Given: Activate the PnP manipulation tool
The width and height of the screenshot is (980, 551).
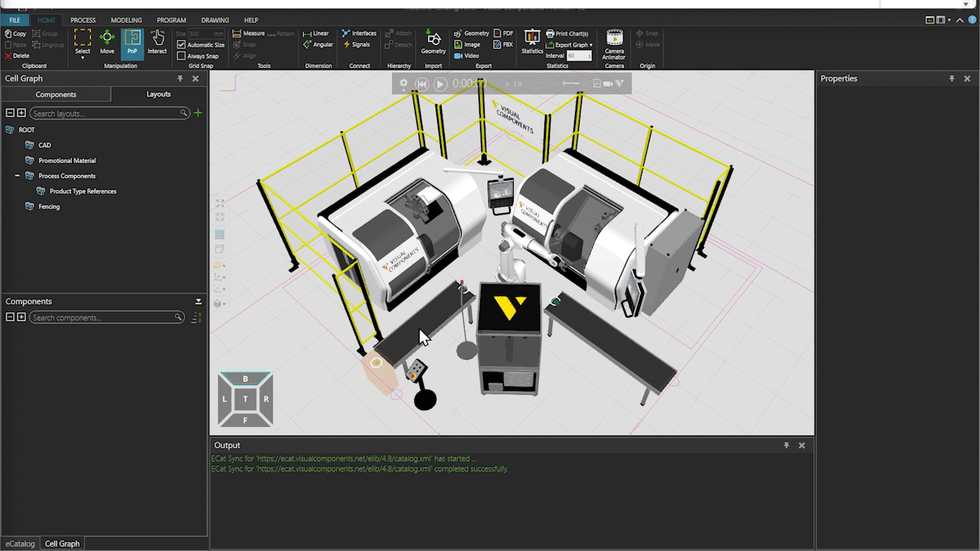Looking at the screenshot, I should click(x=132, y=43).
